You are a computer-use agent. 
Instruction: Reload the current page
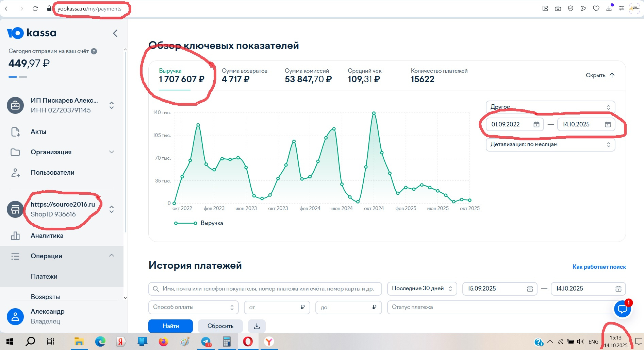tap(35, 8)
